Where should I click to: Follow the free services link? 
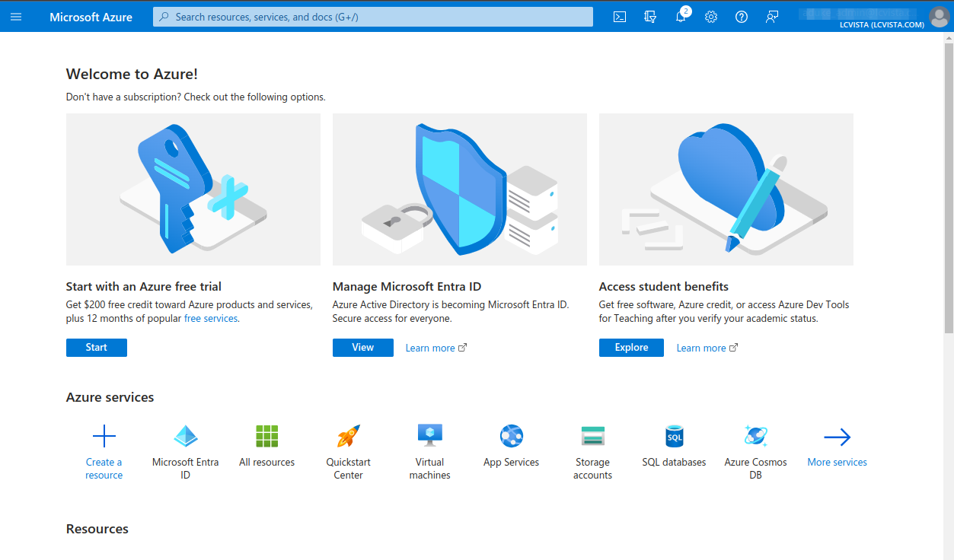click(211, 319)
